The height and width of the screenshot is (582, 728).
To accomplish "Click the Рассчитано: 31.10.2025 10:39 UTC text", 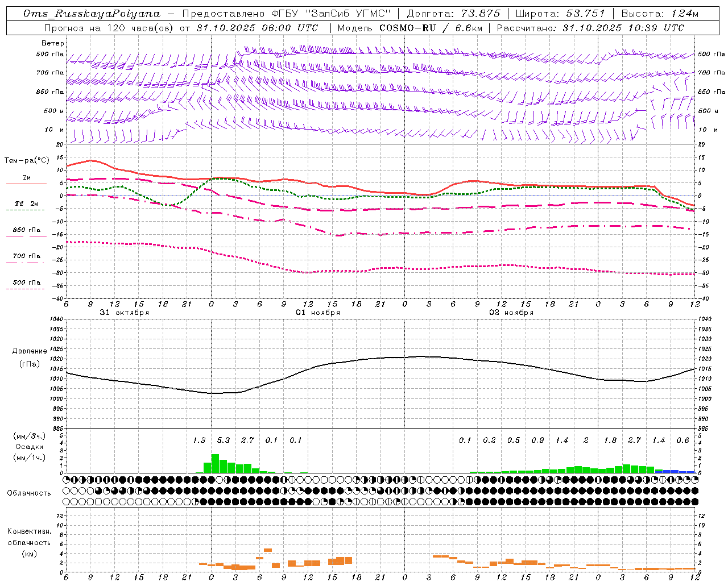I will (590, 28).
